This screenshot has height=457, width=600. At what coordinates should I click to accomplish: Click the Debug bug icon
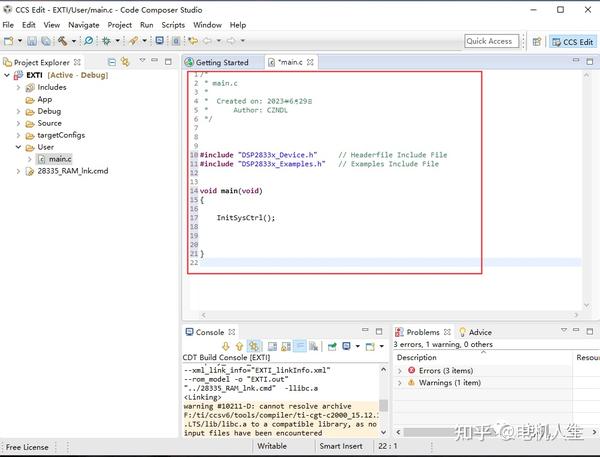point(106,41)
